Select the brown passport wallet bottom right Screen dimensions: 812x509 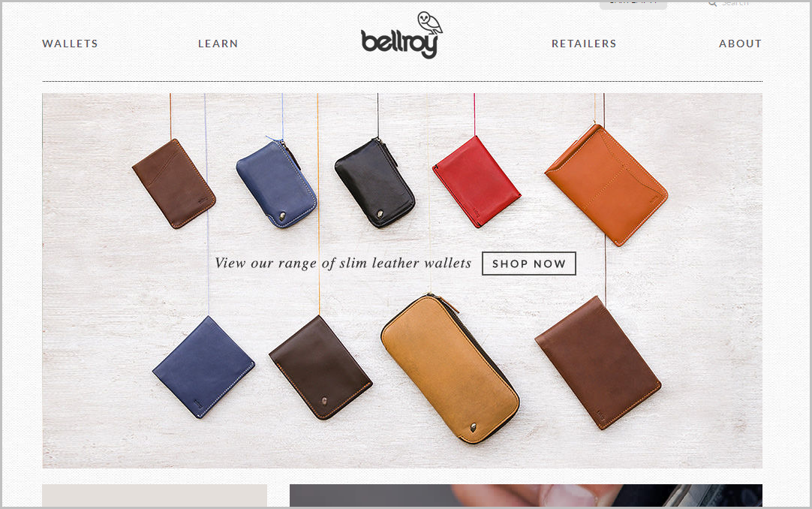pyautogui.click(x=598, y=363)
